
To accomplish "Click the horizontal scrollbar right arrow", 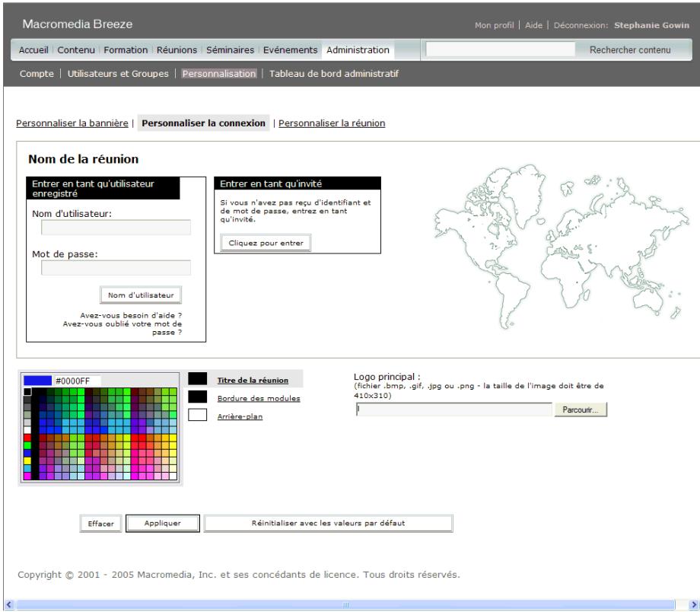I will coord(694,605).
